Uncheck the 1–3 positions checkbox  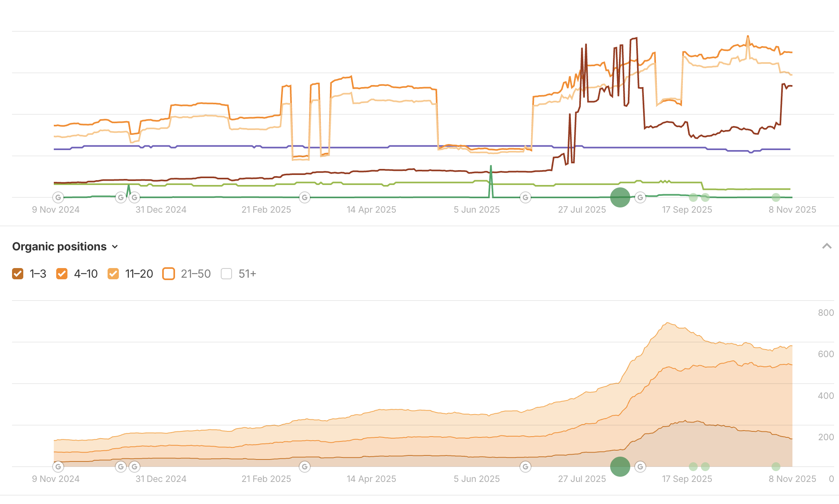[18, 274]
